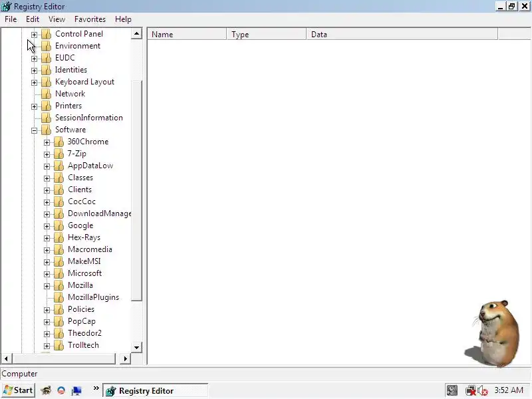
Task: Expand the Keyboard Layout key
Action: click(34, 82)
